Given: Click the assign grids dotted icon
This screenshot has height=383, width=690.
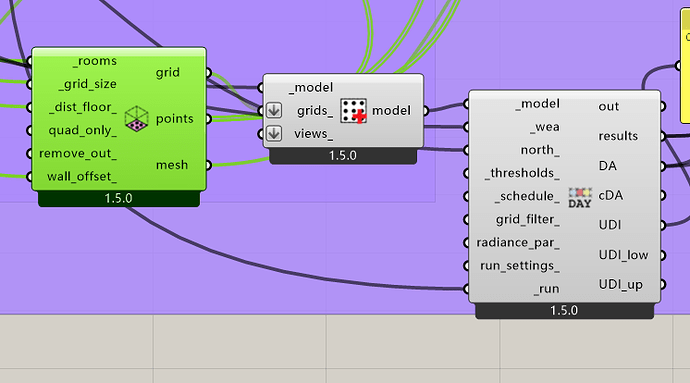Looking at the screenshot, I should [x=353, y=110].
